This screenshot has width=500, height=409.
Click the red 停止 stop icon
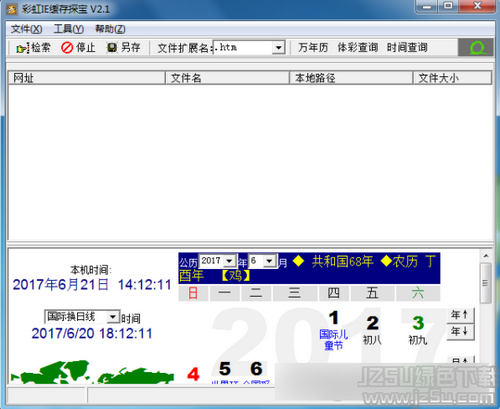pos(67,48)
